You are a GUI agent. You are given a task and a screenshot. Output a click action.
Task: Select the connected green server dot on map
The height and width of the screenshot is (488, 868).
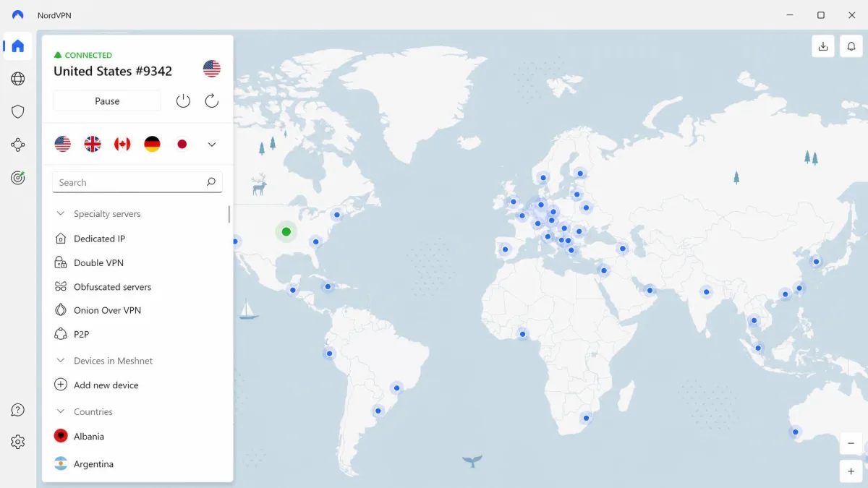click(286, 231)
